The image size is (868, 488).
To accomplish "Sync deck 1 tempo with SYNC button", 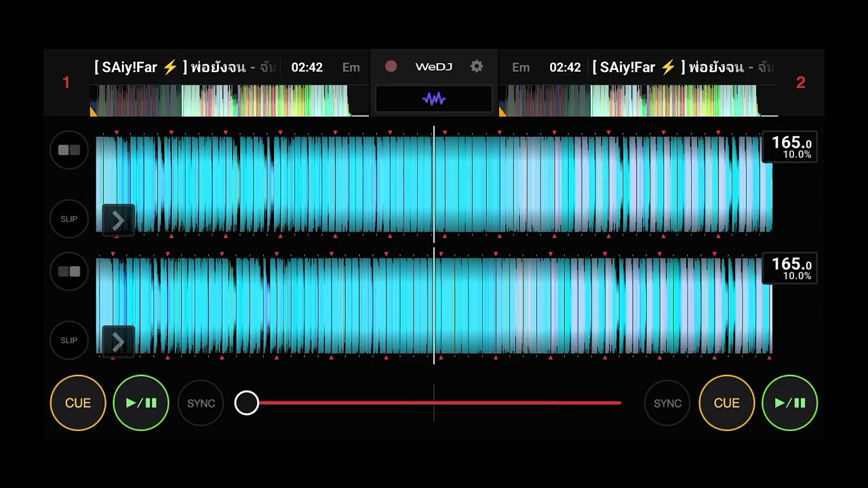I will coord(201,403).
